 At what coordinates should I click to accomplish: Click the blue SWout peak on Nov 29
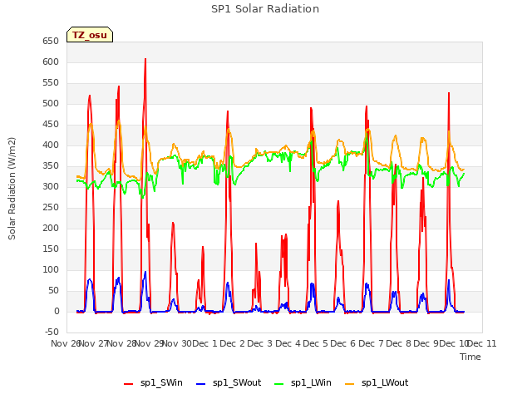145,272
